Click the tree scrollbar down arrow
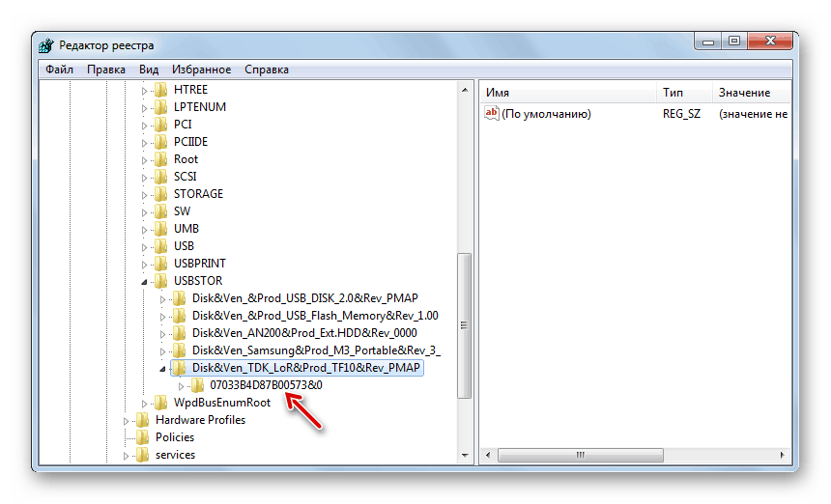 (465, 456)
